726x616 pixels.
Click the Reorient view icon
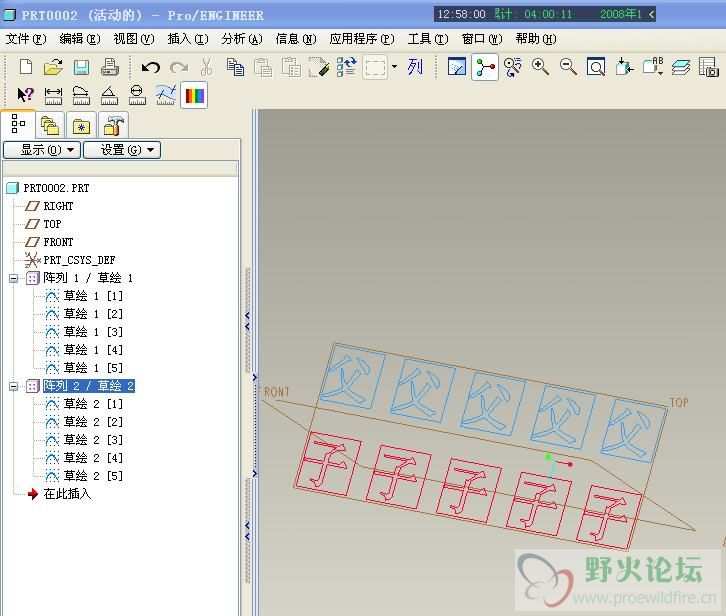click(624, 67)
